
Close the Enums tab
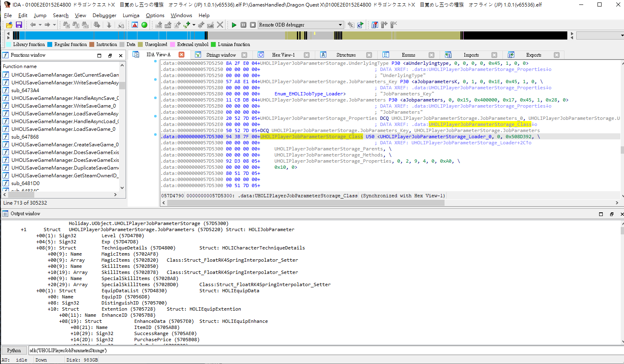(431, 55)
